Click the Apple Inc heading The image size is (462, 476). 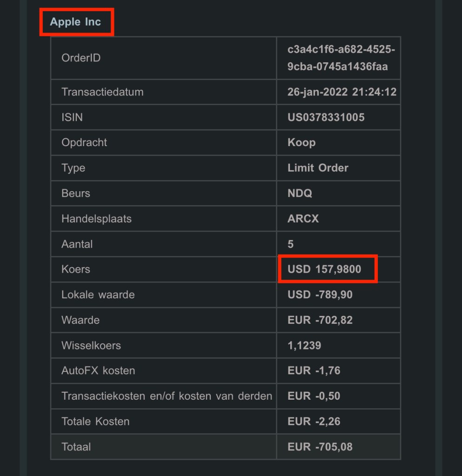[x=75, y=22]
